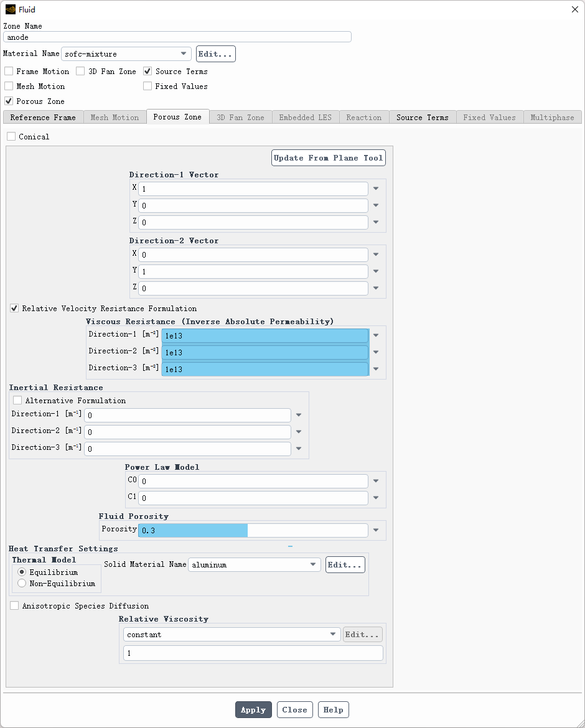This screenshot has height=728, width=585.
Task: Expand Viscous Resistance Direction-1 options arrow
Action: 376,335
